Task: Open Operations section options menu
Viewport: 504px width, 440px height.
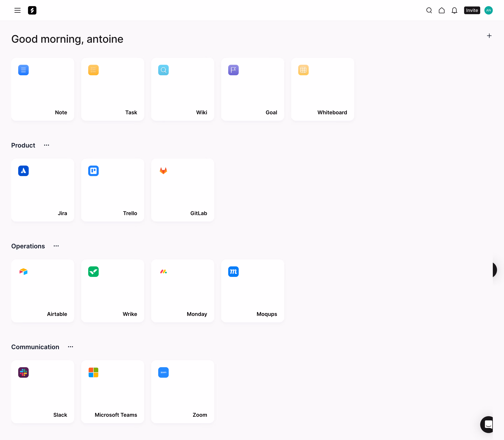Action: 56,246
